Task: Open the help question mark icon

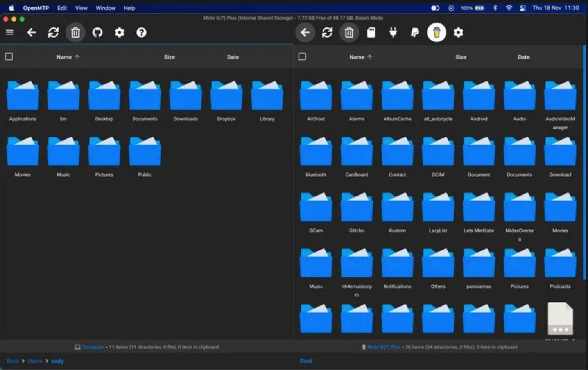Action: 142,32
